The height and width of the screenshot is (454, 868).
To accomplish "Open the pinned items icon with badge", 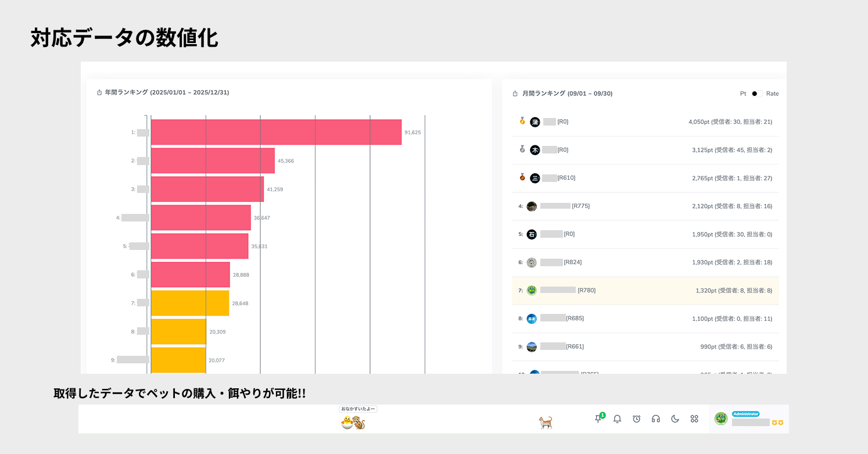I will [598, 419].
